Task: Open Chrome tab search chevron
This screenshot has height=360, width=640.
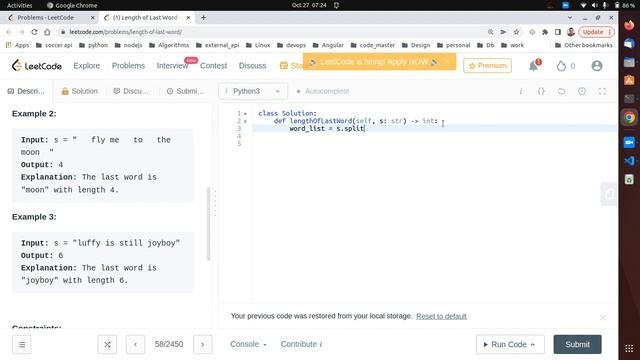Action: (570, 18)
